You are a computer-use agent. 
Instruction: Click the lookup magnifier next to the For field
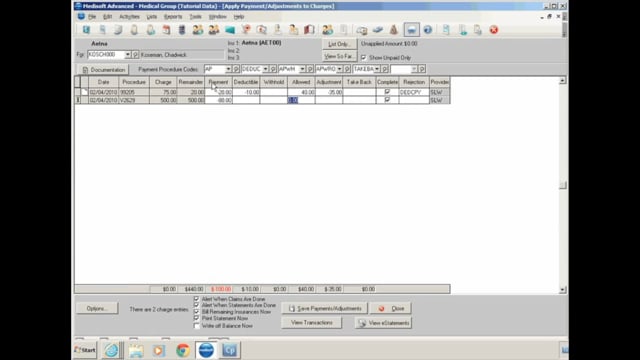coord(136,55)
